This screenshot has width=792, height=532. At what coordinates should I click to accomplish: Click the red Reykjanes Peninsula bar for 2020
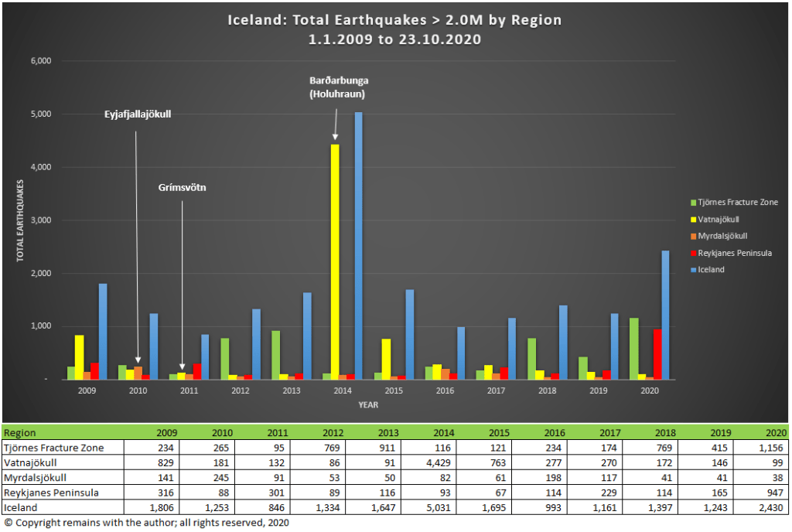(x=656, y=354)
